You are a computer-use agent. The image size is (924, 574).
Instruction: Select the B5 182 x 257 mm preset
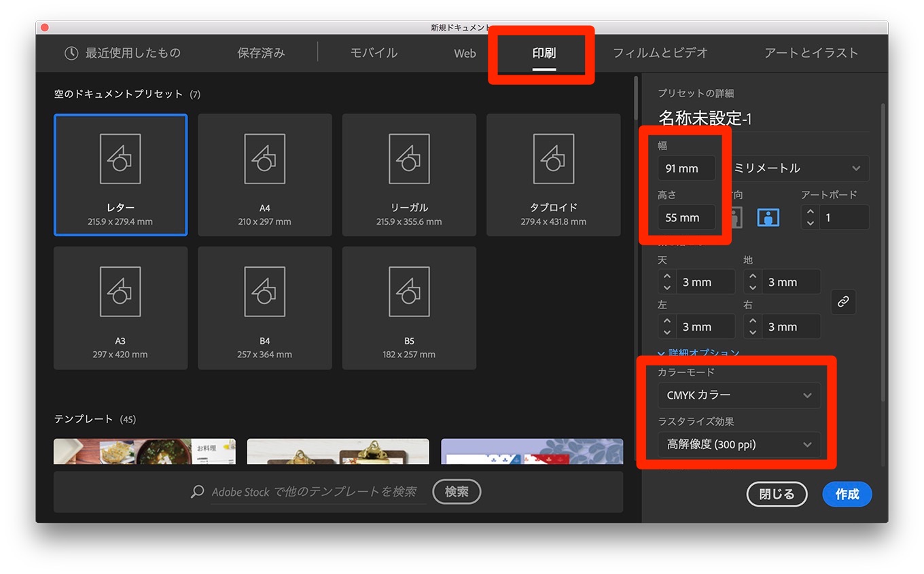coord(409,308)
